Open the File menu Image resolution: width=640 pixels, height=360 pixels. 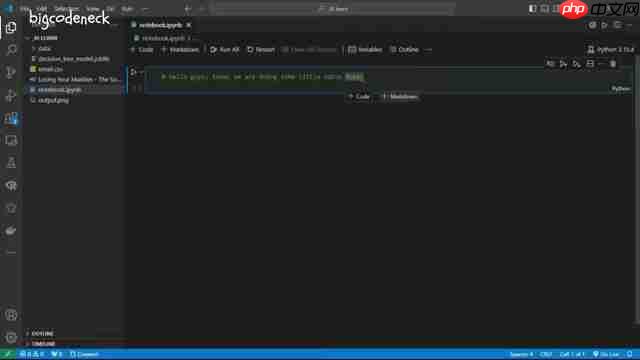click(24, 9)
